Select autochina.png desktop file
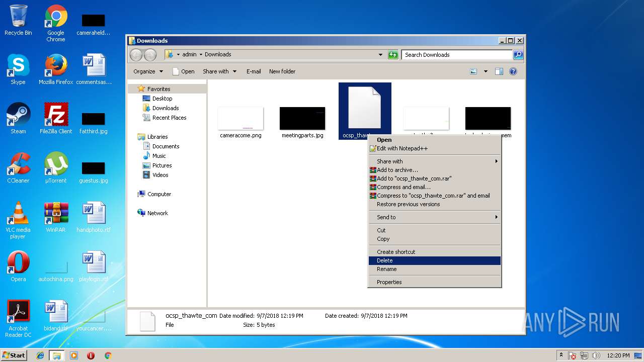This screenshot has height=362, width=644. pos(56,270)
